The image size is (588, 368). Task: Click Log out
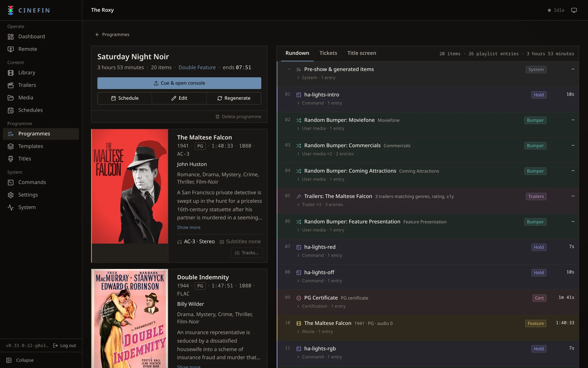point(64,346)
